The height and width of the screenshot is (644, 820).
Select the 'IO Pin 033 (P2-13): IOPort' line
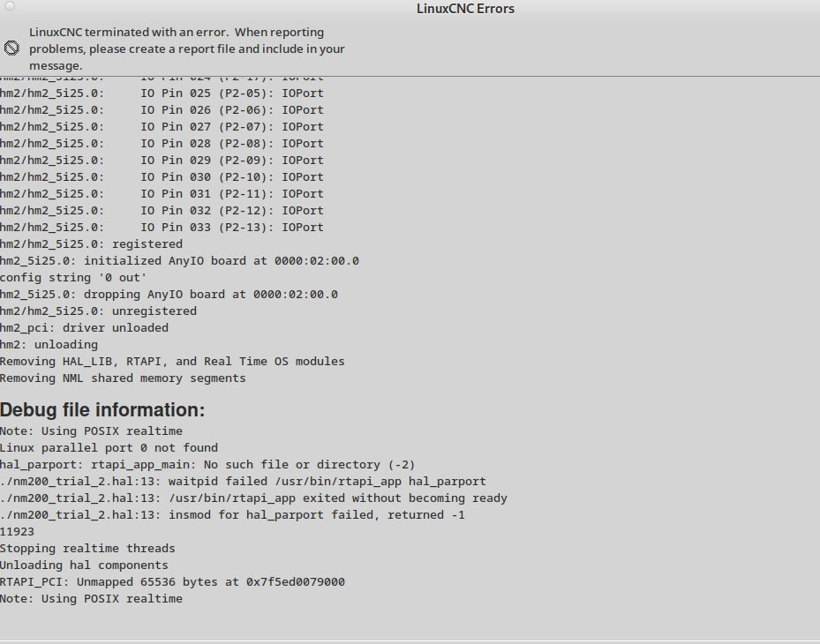pyautogui.click(x=162, y=228)
